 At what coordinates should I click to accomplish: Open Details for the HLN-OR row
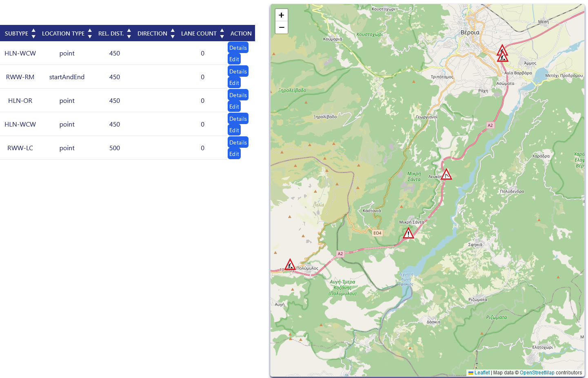238,95
